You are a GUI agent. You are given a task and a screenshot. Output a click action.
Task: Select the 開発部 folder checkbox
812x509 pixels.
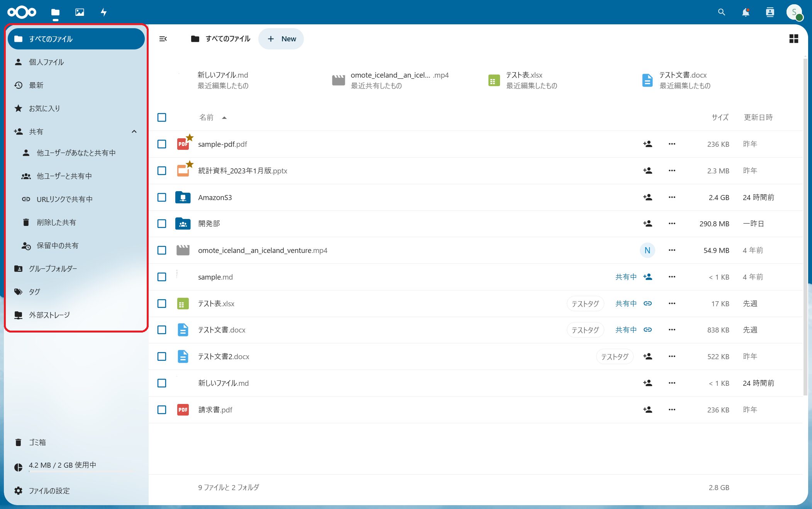[162, 224]
